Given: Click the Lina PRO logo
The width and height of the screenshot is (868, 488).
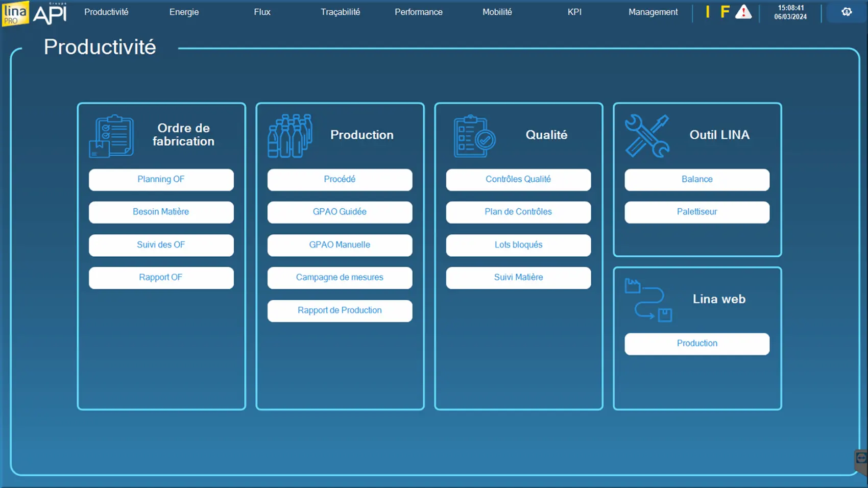Looking at the screenshot, I should click(16, 13).
